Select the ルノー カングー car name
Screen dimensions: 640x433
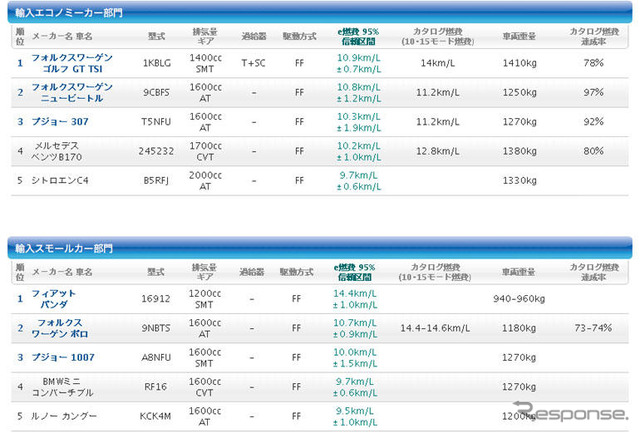coord(64,416)
